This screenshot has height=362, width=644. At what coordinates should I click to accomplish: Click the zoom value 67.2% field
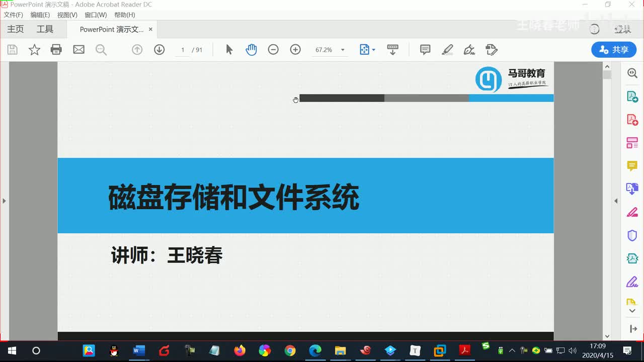point(324,50)
